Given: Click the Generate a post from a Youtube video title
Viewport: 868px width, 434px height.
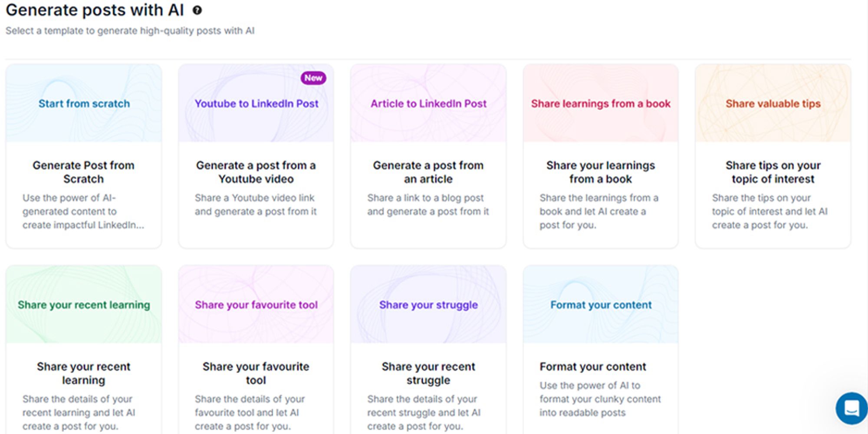Looking at the screenshot, I should 256,172.
